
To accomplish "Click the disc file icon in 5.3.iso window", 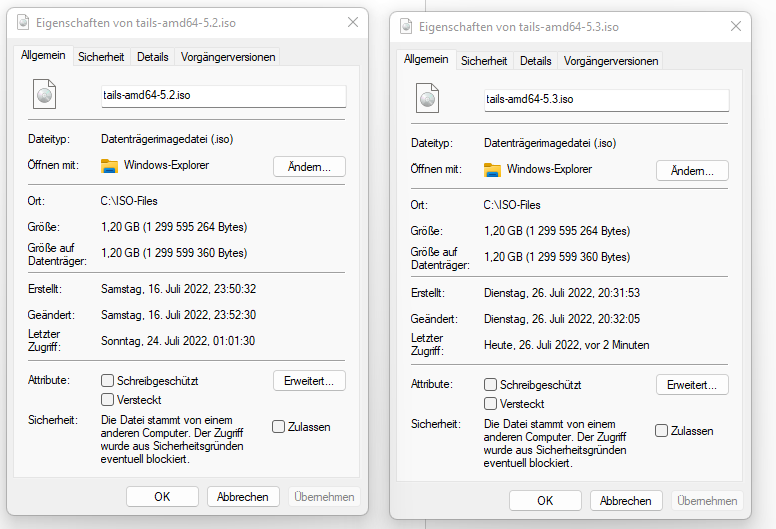I will (428, 98).
